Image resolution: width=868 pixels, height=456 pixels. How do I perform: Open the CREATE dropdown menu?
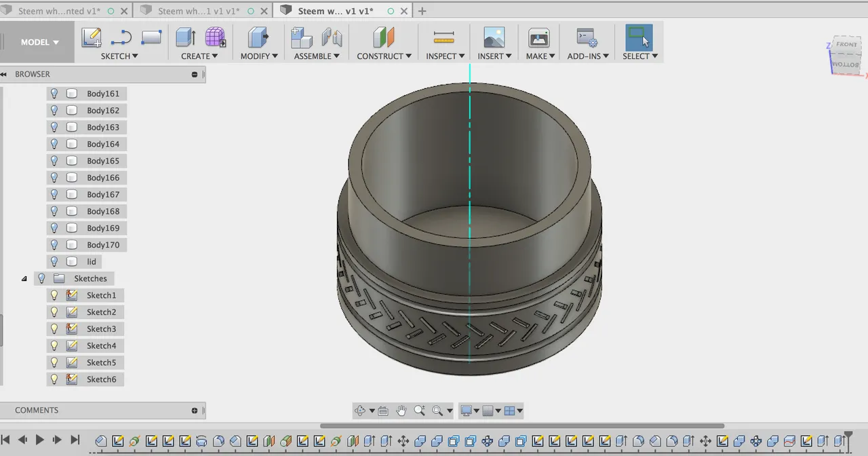(x=199, y=56)
